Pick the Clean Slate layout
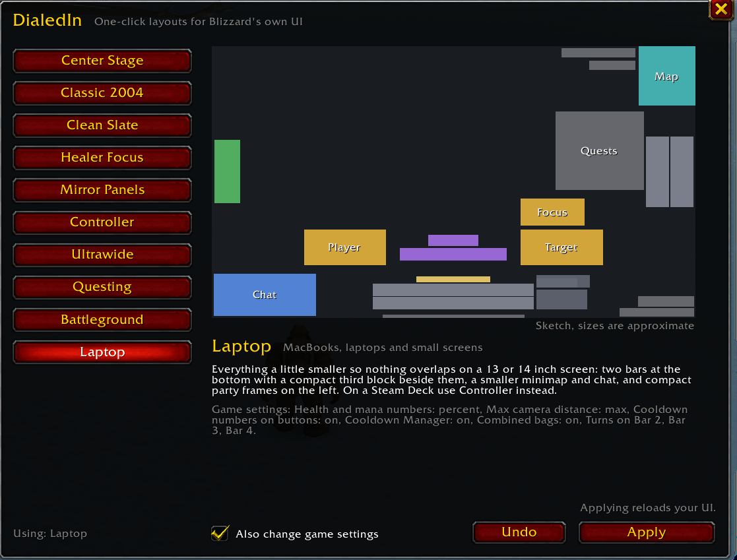 102,125
